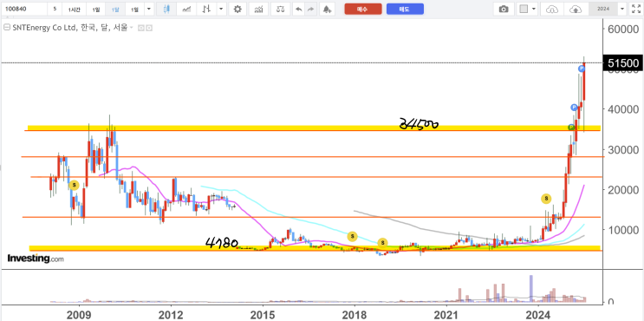Viewport: 644px width, 321px height.
Task: Click the red 매수 buy button
Action: pos(363,9)
